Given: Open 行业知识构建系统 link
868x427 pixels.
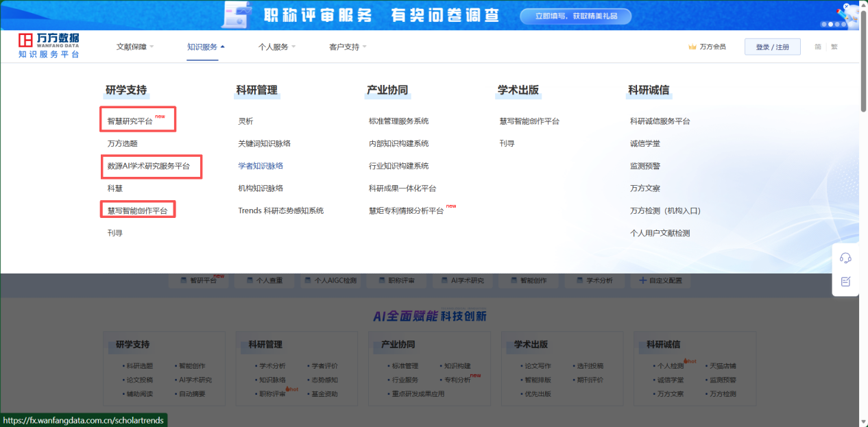Looking at the screenshot, I should pyautogui.click(x=398, y=166).
